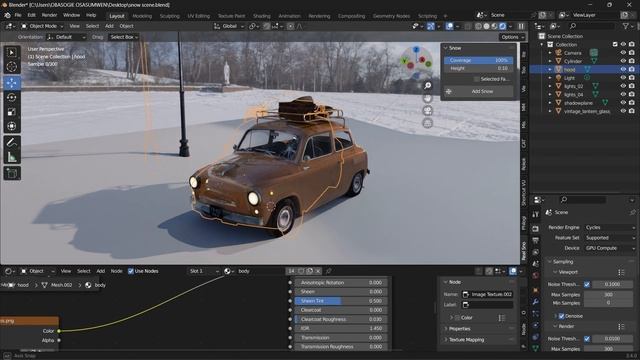
Task: Open the File menu
Action: pyautogui.click(x=18, y=15)
